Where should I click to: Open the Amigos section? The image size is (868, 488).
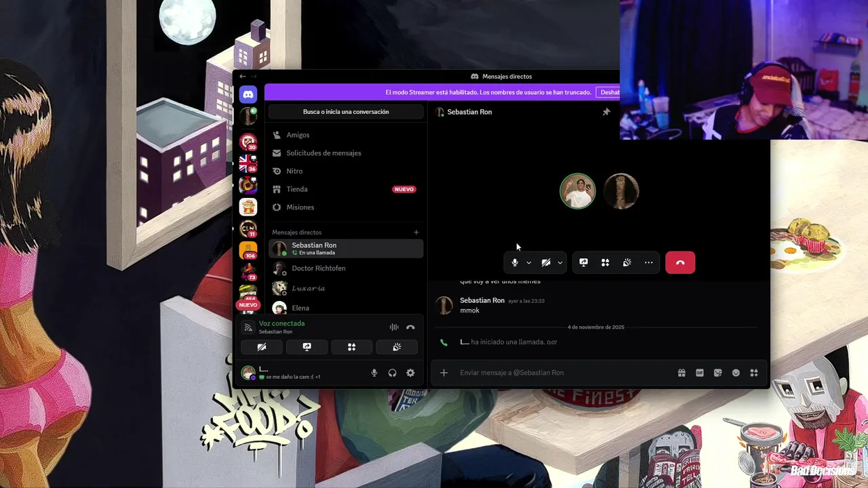tap(346, 135)
